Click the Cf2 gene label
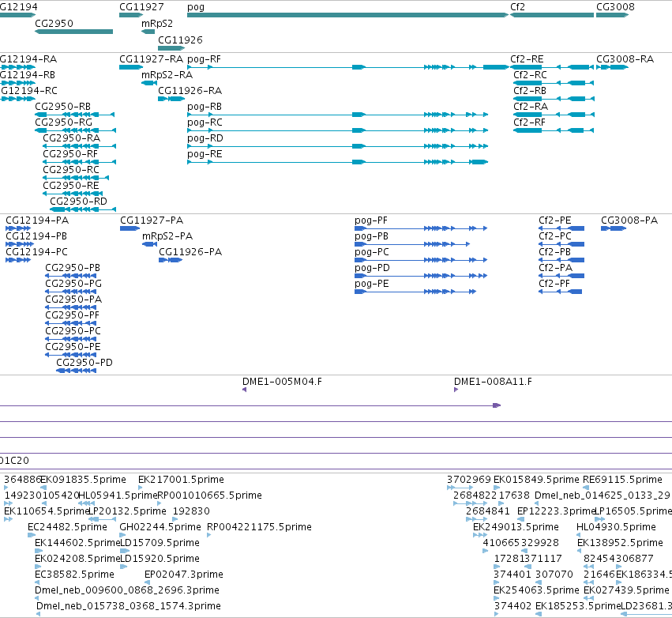Screen dimensions: 672x618 [517, 7]
